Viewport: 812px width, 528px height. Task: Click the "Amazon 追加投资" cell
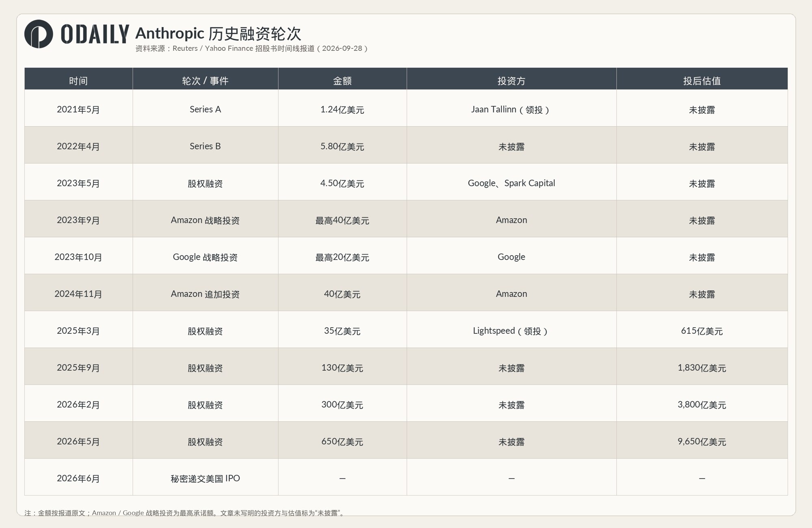coord(205,292)
